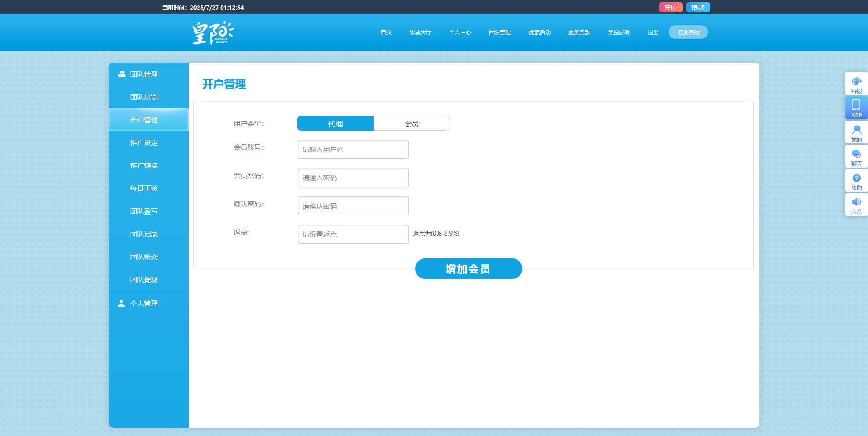Toggle the 声音 speaker icon
This screenshot has height=436, width=868.
[856, 205]
